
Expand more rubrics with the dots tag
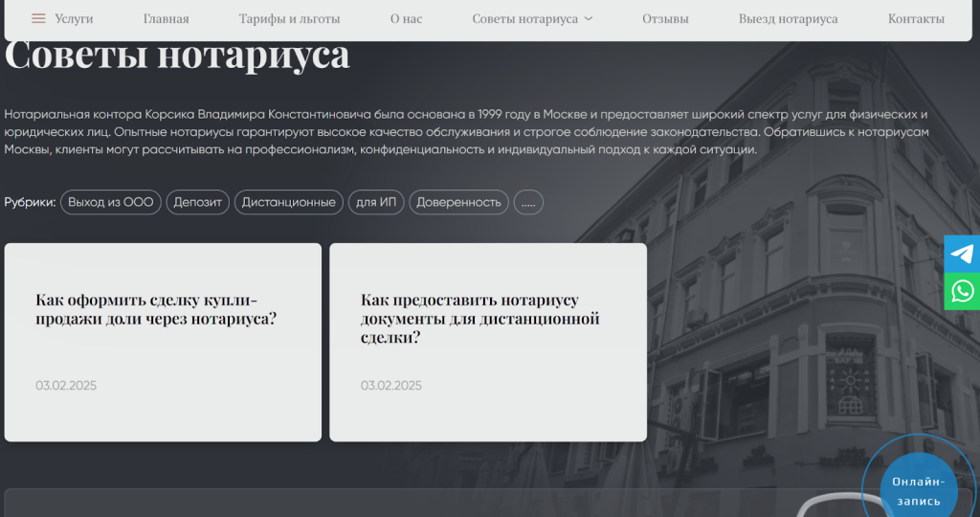528,202
